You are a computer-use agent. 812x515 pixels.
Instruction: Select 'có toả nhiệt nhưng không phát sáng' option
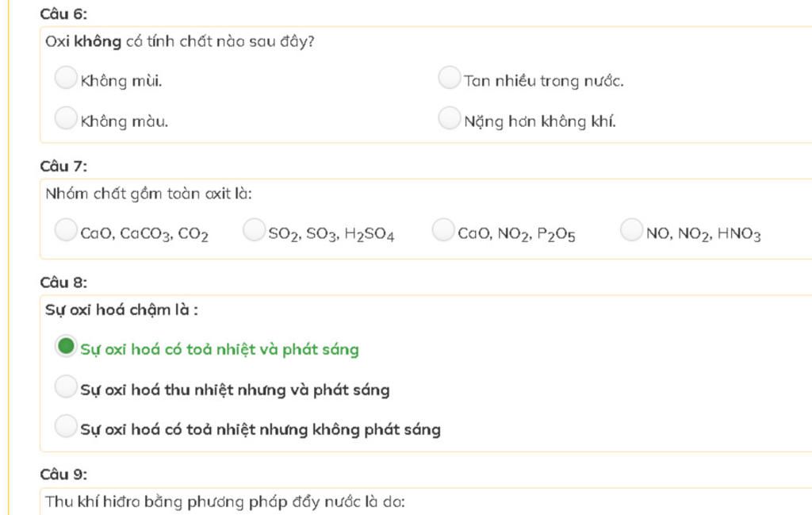66,426
